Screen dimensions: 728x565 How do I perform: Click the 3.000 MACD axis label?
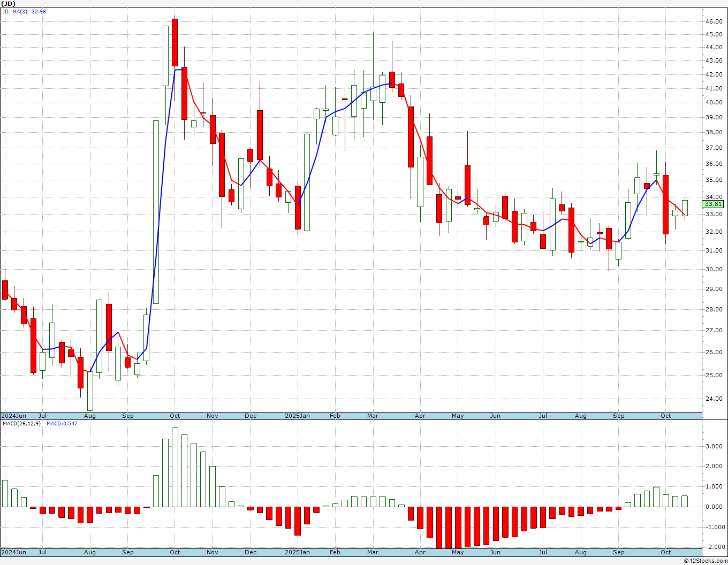pyautogui.click(x=715, y=446)
